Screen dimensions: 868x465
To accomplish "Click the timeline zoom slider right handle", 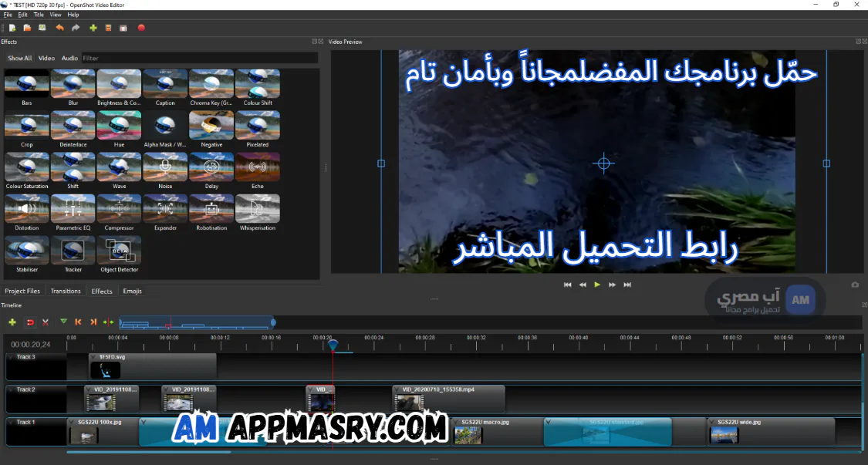I will pyautogui.click(x=273, y=322).
